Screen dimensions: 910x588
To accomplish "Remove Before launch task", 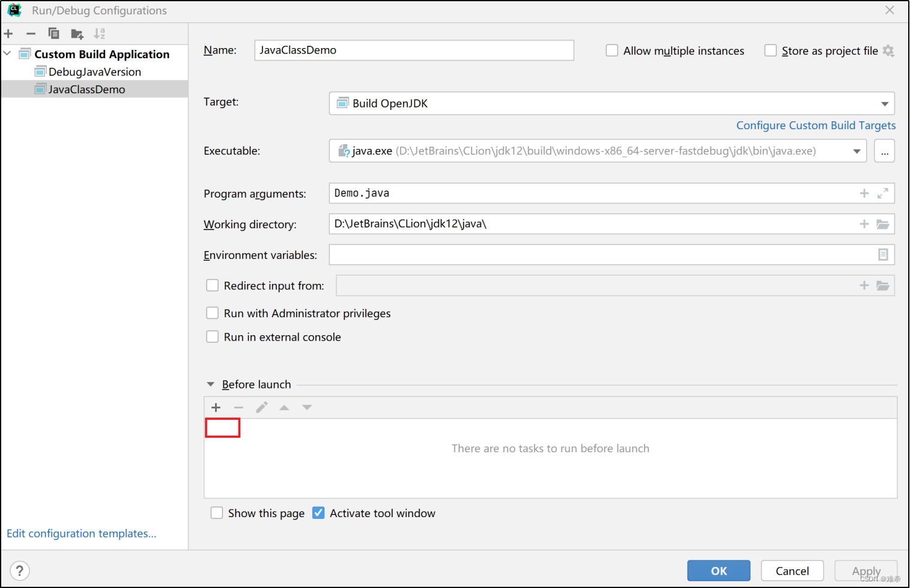I will coord(238,407).
